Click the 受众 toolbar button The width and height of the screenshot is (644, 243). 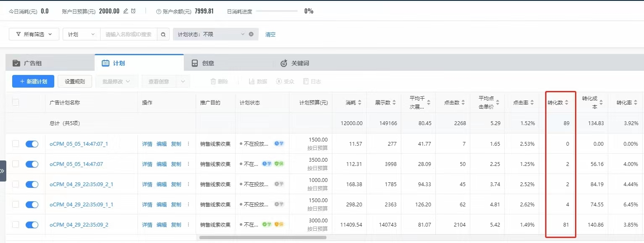tap(285, 81)
